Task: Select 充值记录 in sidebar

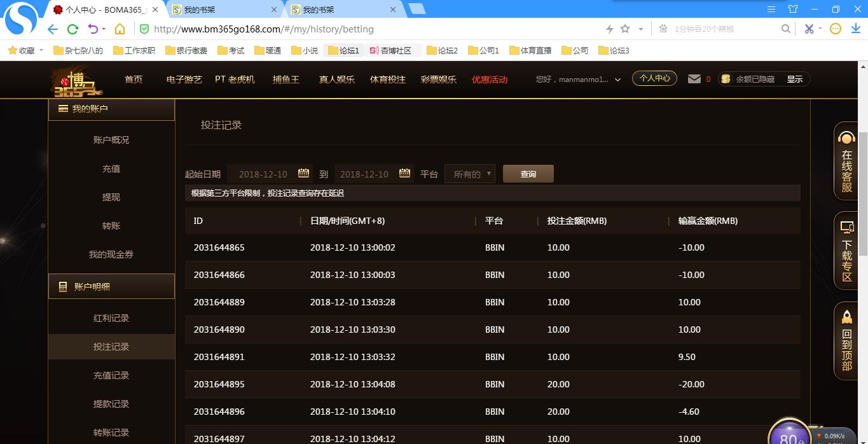Action: 111,375
